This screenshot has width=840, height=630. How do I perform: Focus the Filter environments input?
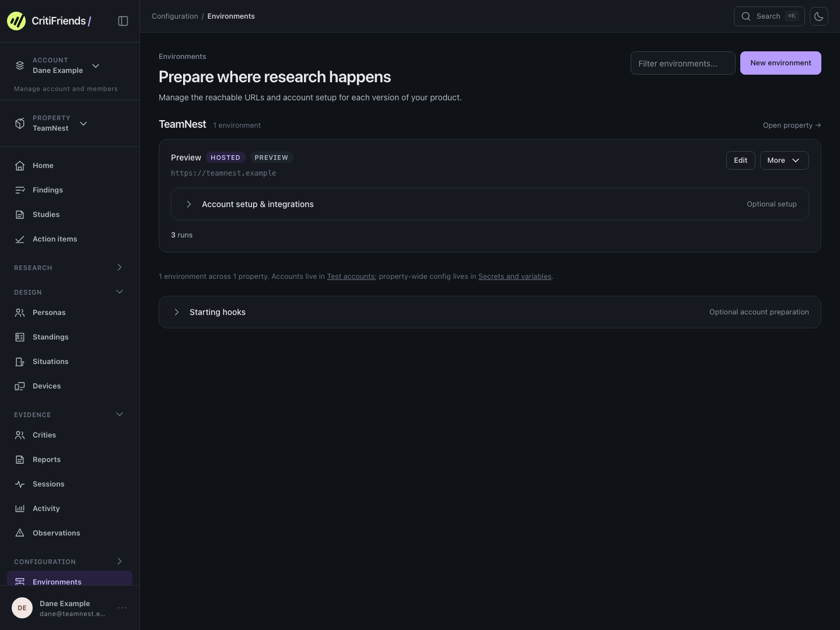(683, 63)
